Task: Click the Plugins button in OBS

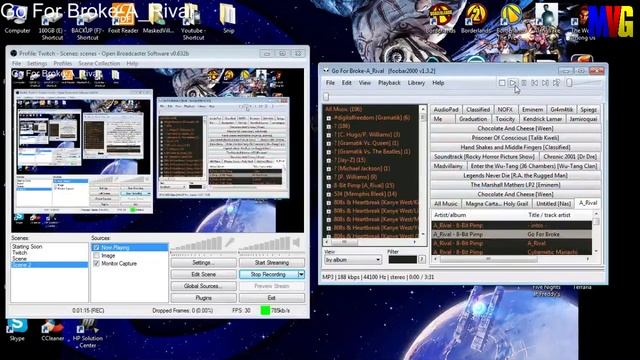Action: (203, 298)
